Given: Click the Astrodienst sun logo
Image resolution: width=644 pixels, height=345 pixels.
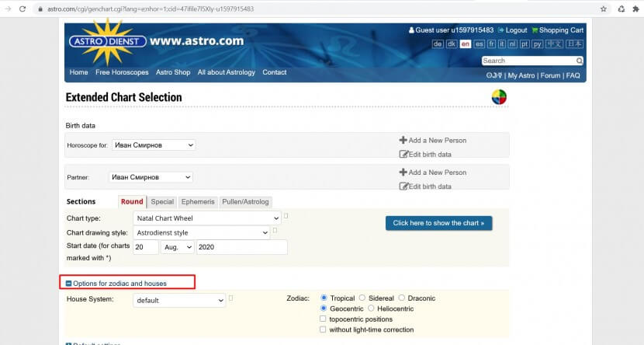Looking at the screenshot, I should point(106,41).
